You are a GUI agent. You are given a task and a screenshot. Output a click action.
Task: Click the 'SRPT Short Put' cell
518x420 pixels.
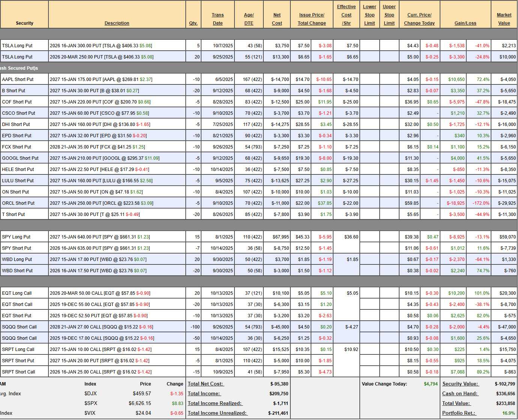[x=24, y=360]
